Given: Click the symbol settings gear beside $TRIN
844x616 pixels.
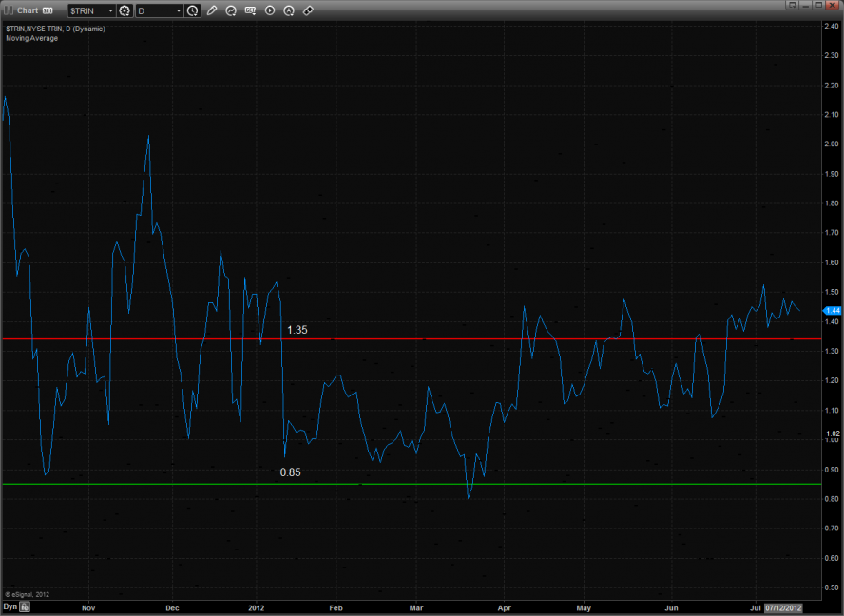Looking at the screenshot, I should point(125,10).
